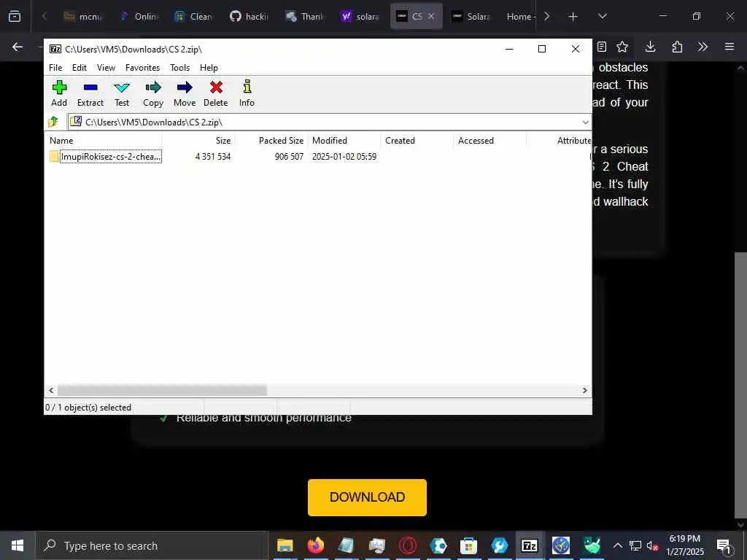Open Firefox from the taskbar
This screenshot has height=560, width=747.
315,545
